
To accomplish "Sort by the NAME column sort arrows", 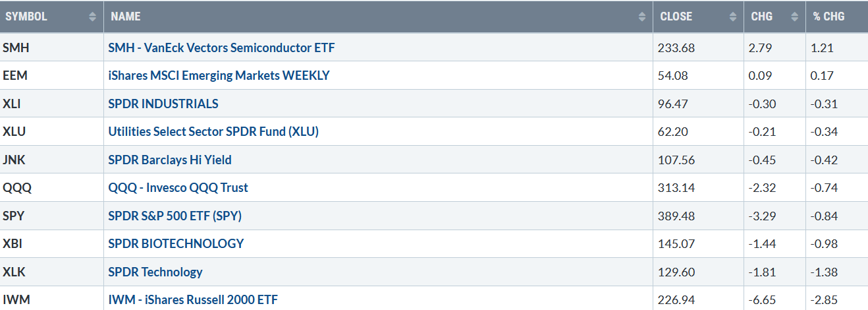I will (x=642, y=17).
